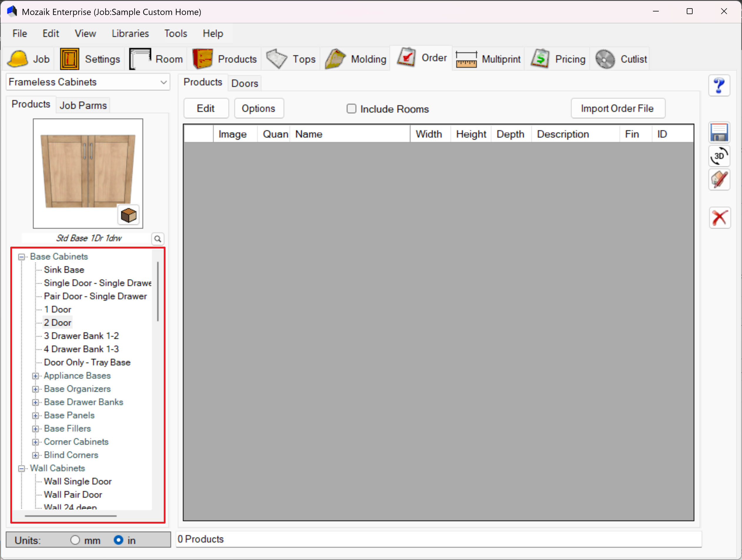Image resolution: width=742 pixels, height=560 pixels.
Task: Click the red X delete icon
Action: pyautogui.click(x=720, y=218)
